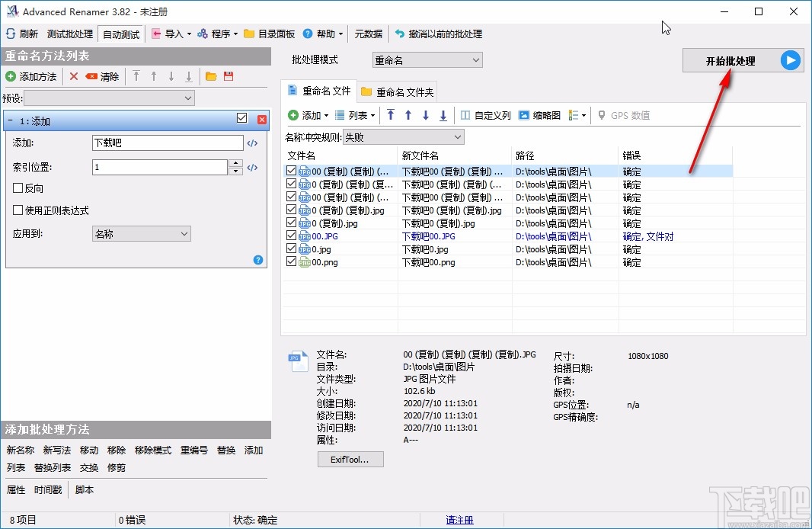This screenshot has width=812, height=529.
Task: Open the 目录面板 directory panel icon
Action: tap(249, 33)
